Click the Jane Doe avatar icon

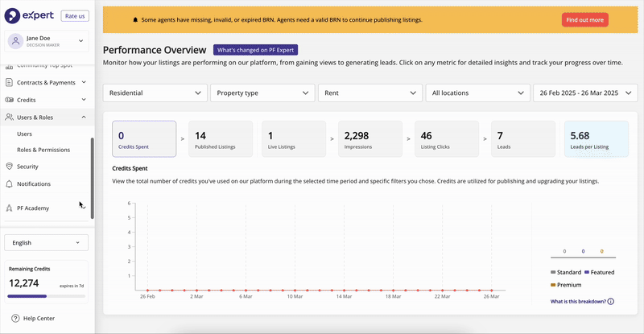click(15, 41)
